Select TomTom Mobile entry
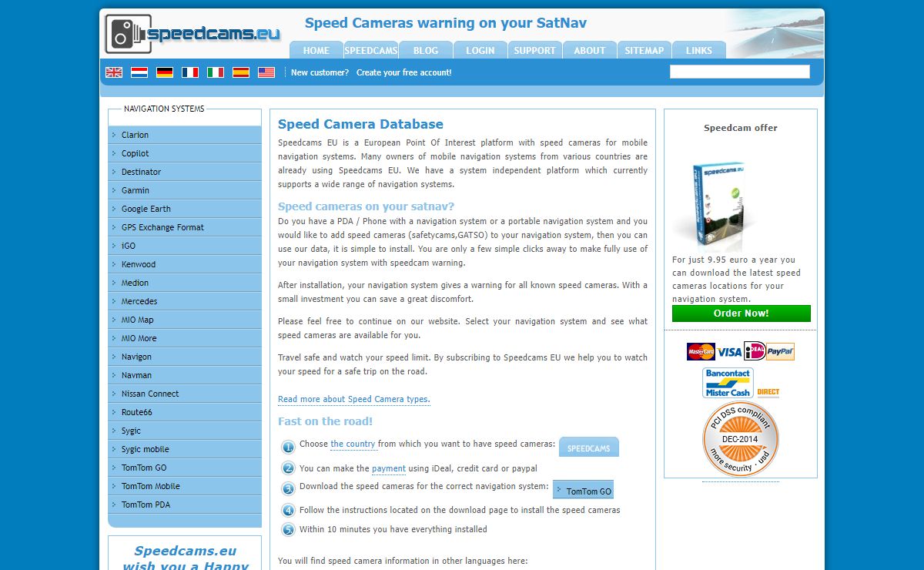The height and width of the screenshot is (570, 924). point(185,486)
